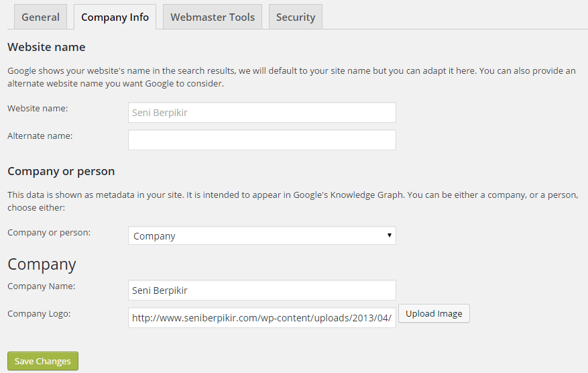
Task: Click the bold "Website name" section heading
Action: click(x=46, y=48)
